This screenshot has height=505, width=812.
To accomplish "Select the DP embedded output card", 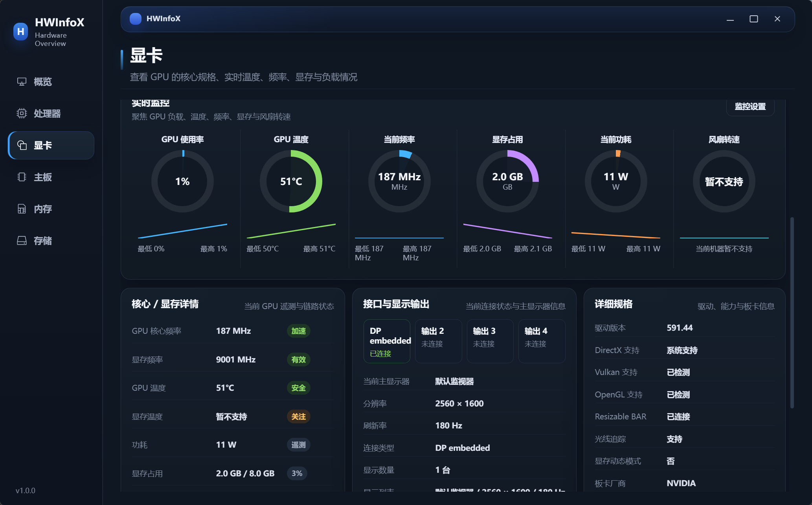I will point(387,341).
